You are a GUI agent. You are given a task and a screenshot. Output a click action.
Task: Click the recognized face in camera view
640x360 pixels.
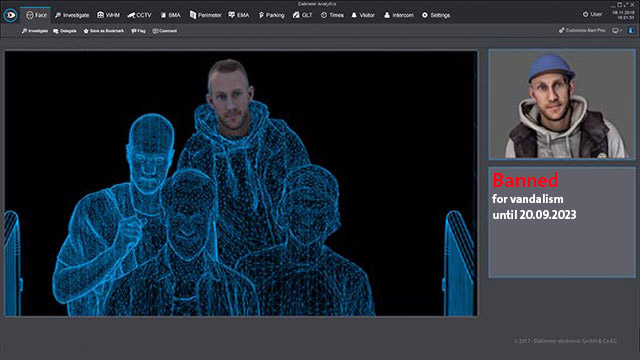pyautogui.click(x=229, y=96)
